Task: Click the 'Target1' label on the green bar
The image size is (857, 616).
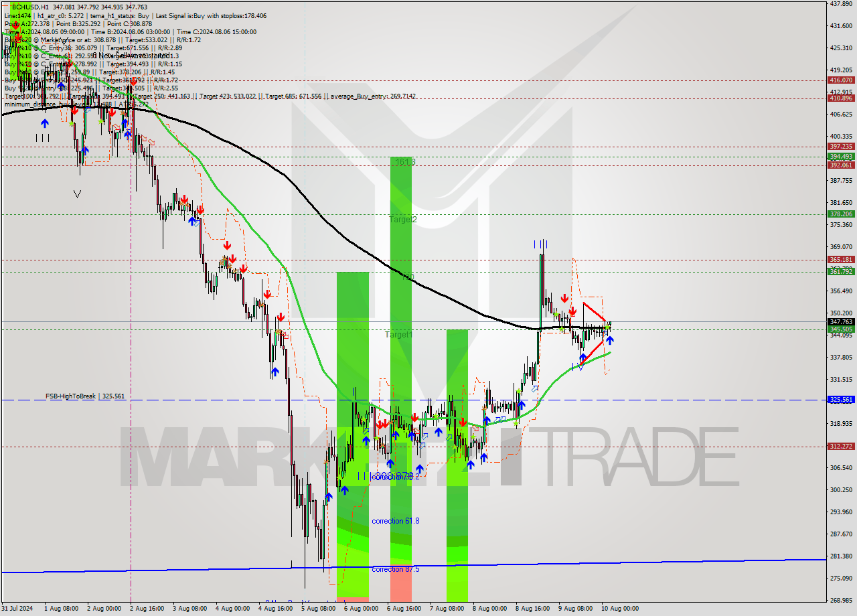Action: pyautogui.click(x=399, y=334)
